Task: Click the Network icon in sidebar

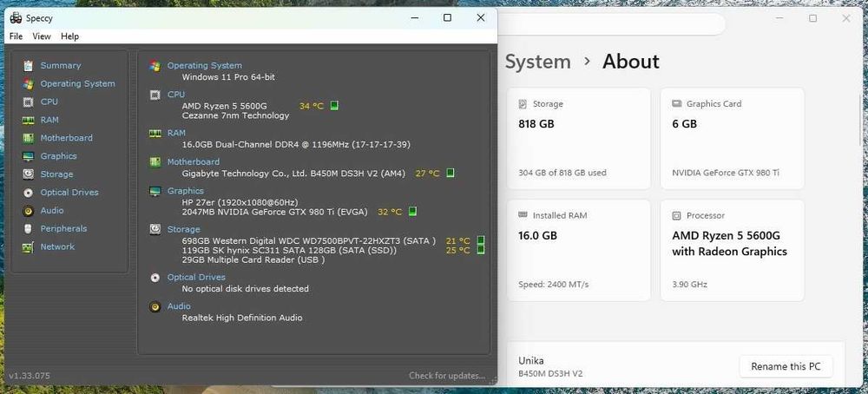Action: (x=29, y=246)
